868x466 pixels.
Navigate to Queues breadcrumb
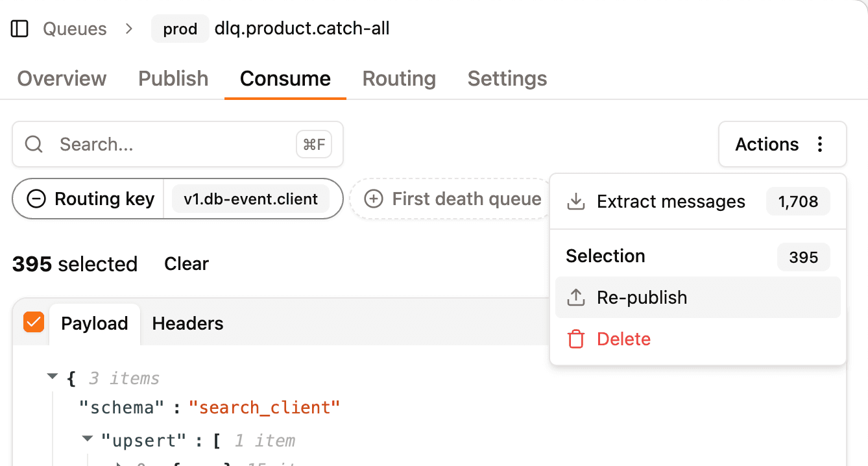[75, 29]
